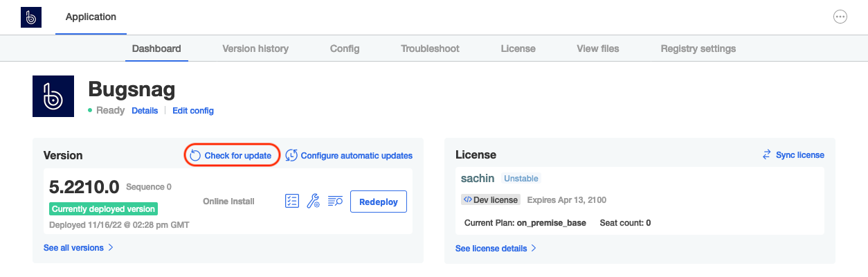Click version number 5.2210.0
Screen dimensions: 868x277
[x=84, y=186]
